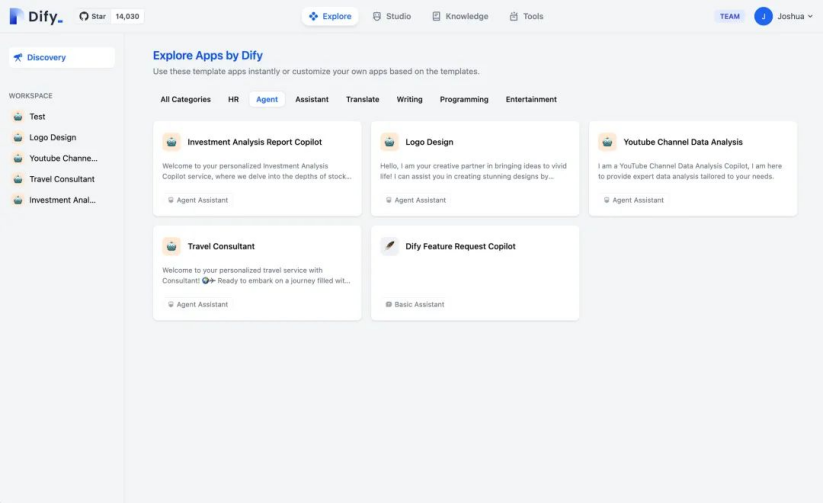Click the user avatar J icon
The image size is (824, 504).
[763, 16]
